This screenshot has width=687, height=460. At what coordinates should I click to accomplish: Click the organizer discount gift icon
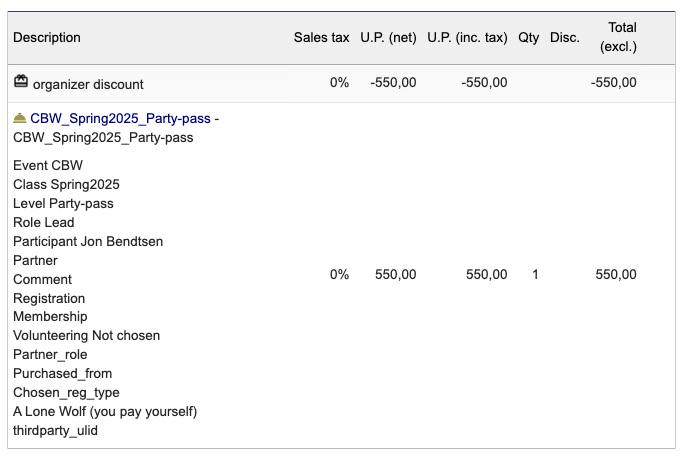tap(21, 81)
